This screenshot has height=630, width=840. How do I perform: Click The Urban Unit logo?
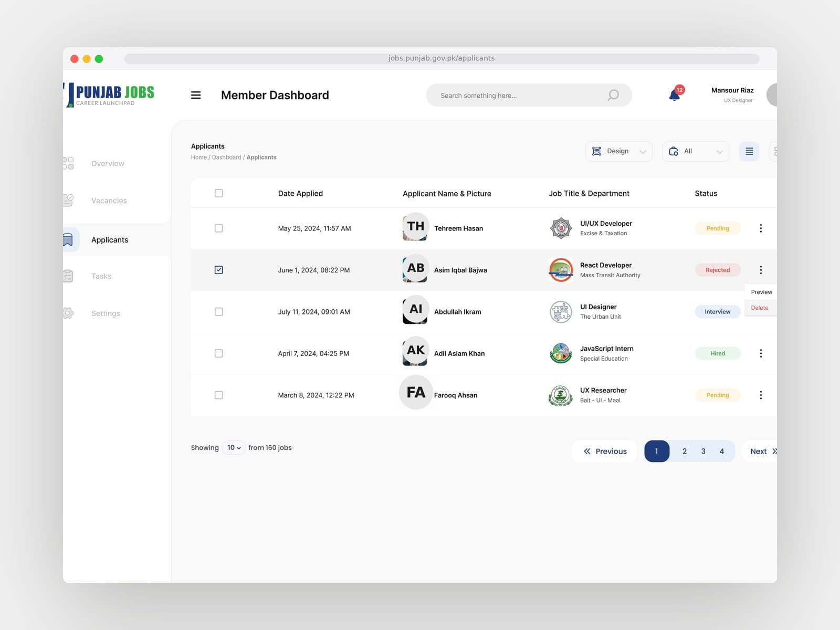tap(561, 312)
